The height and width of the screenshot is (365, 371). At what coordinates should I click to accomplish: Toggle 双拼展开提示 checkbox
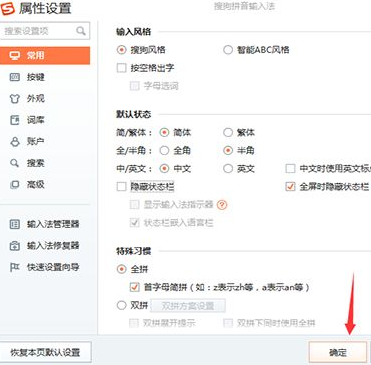pos(134,323)
